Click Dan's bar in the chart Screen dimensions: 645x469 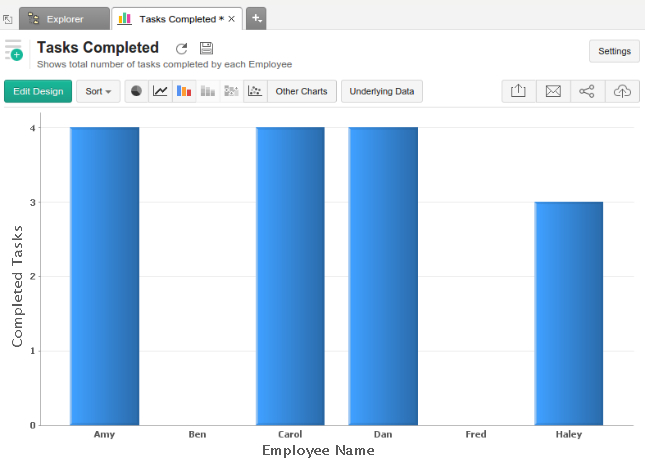coord(383,276)
